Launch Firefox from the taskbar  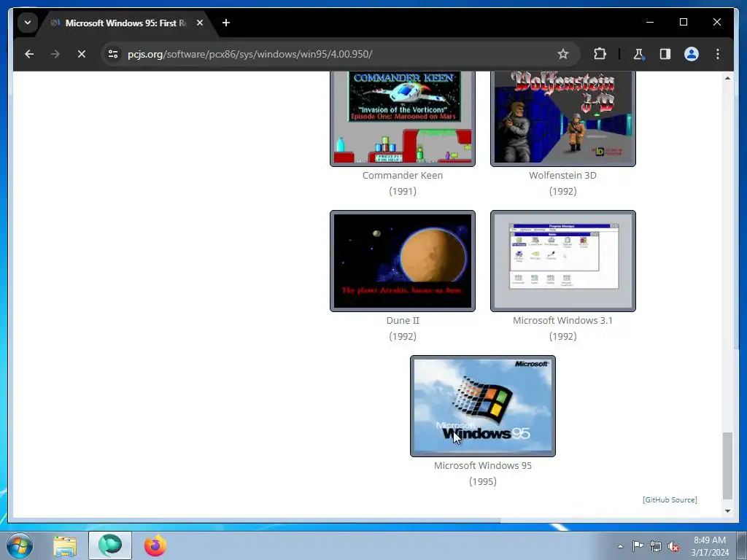(155, 545)
